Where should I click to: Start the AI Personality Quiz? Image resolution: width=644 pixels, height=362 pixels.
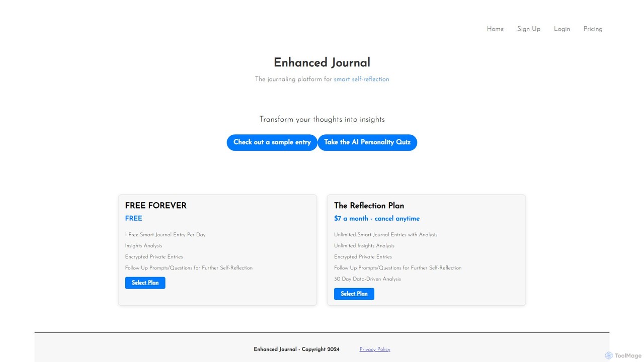click(367, 142)
